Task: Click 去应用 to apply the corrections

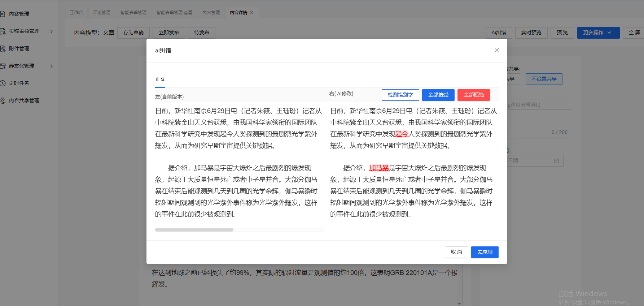Action: click(485, 252)
